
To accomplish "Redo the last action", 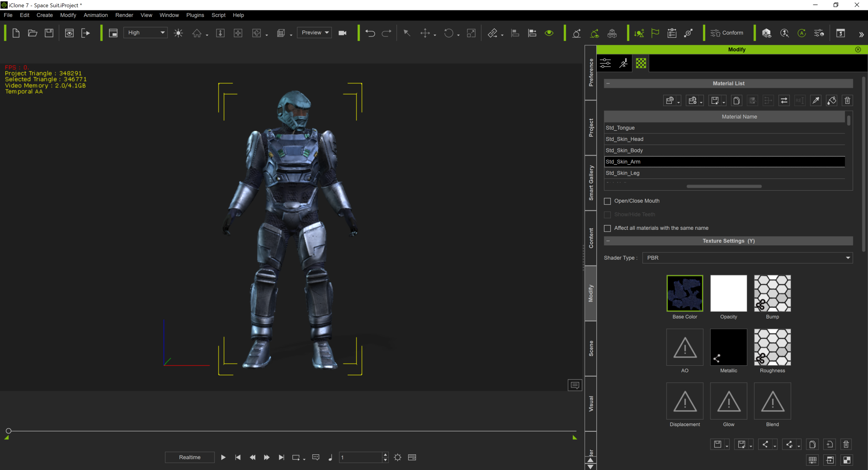I will [x=386, y=33].
